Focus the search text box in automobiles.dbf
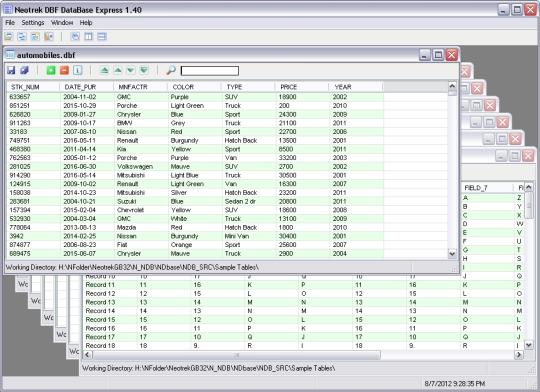540x392 pixels. (210, 71)
